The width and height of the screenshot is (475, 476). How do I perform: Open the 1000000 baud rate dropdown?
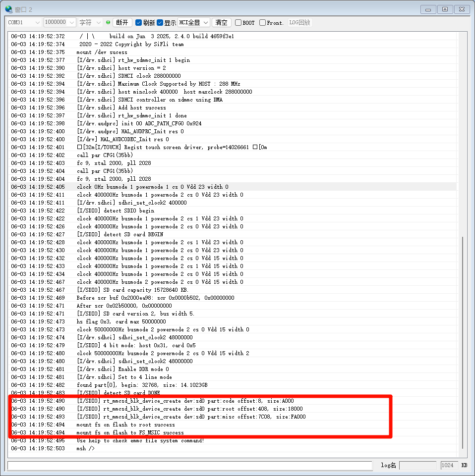click(59, 22)
